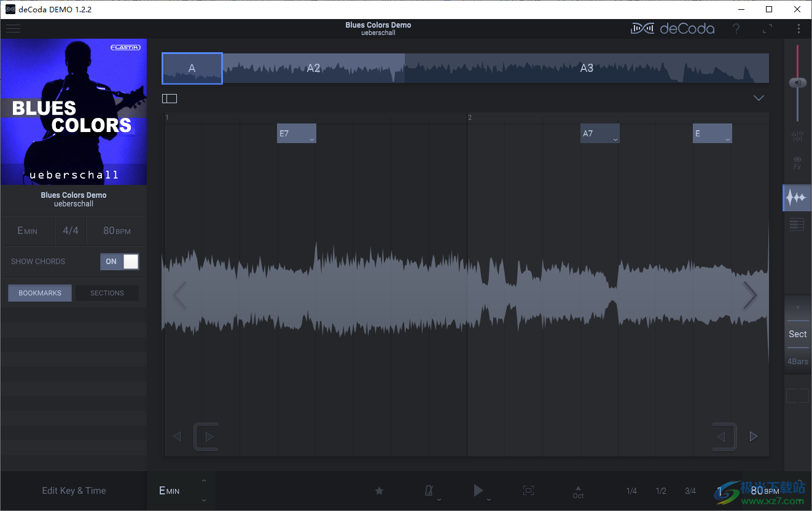This screenshot has width=812, height=511.
Task: Click the Emin key display in the transport
Action: coord(170,491)
